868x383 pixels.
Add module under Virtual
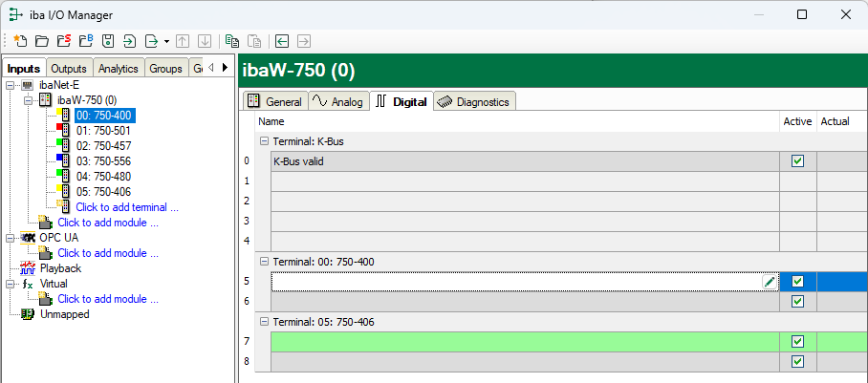(x=108, y=299)
